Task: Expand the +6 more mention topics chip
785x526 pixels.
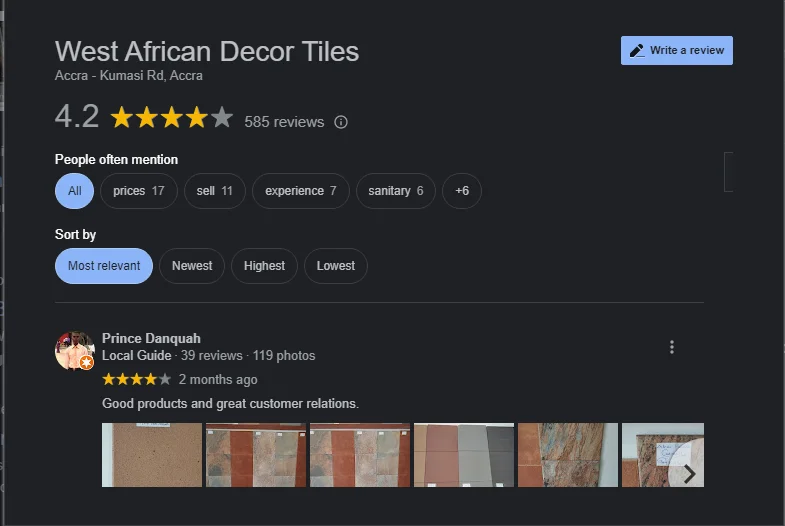Action: click(462, 191)
